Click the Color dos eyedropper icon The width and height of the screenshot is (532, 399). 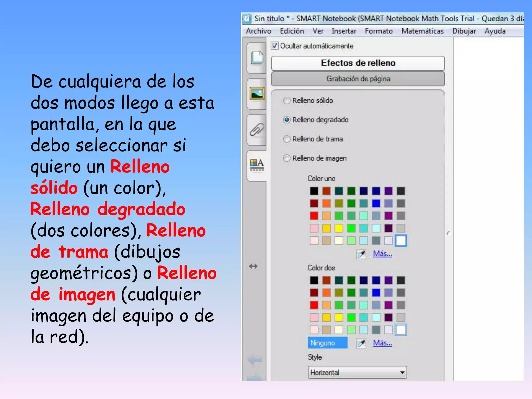[361, 343]
